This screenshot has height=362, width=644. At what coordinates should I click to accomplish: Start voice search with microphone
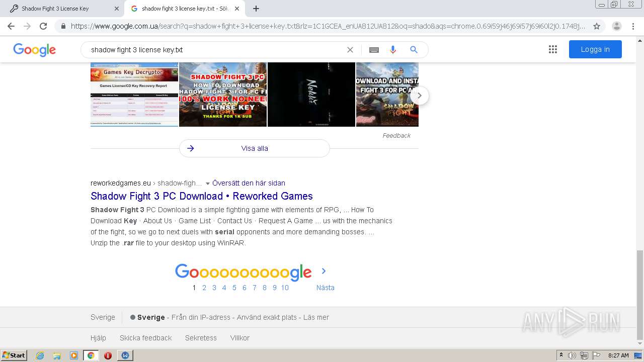(x=393, y=50)
